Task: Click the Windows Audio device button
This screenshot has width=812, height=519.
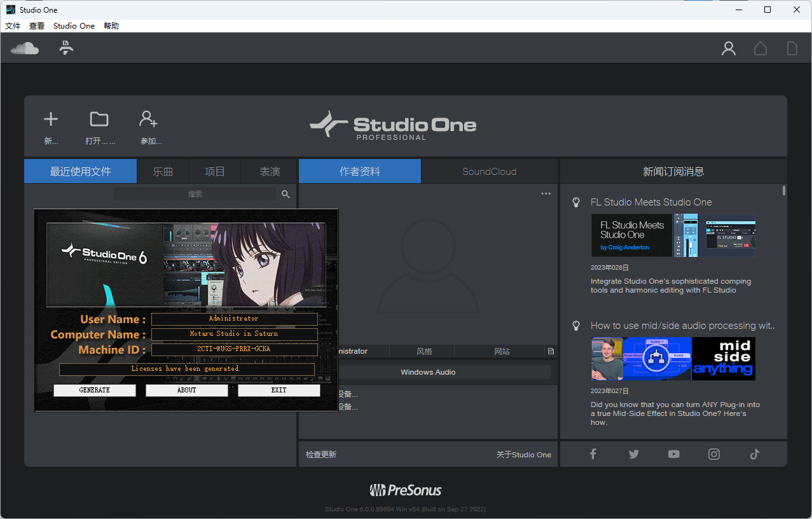Action: (428, 372)
